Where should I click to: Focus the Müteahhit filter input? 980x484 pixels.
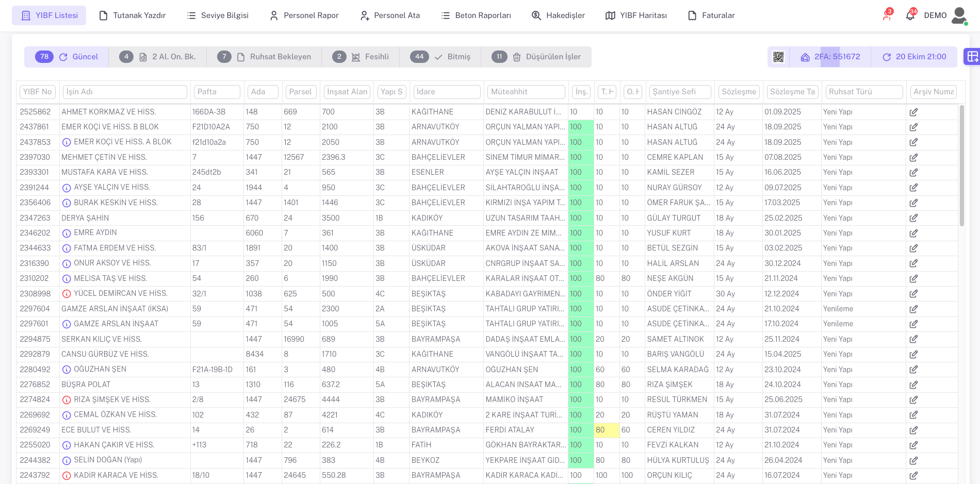coord(526,92)
